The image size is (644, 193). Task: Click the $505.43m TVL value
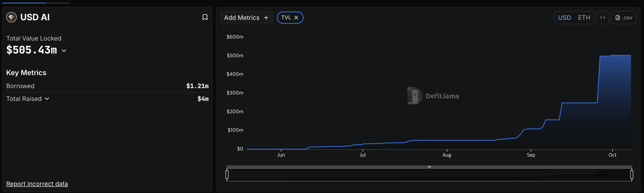(32, 50)
